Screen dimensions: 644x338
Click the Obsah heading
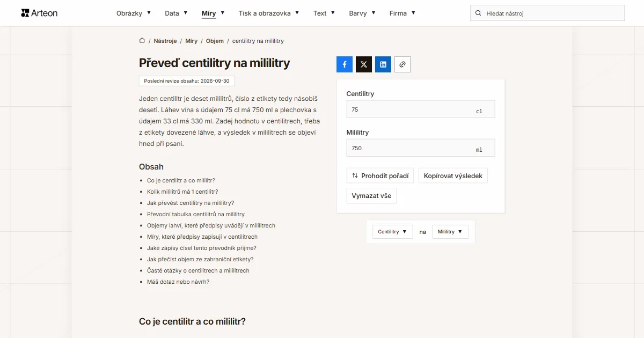(x=151, y=167)
